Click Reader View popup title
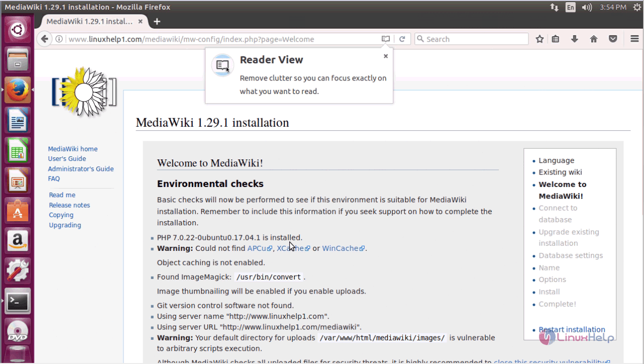This screenshot has width=644, height=364. click(271, 60)
